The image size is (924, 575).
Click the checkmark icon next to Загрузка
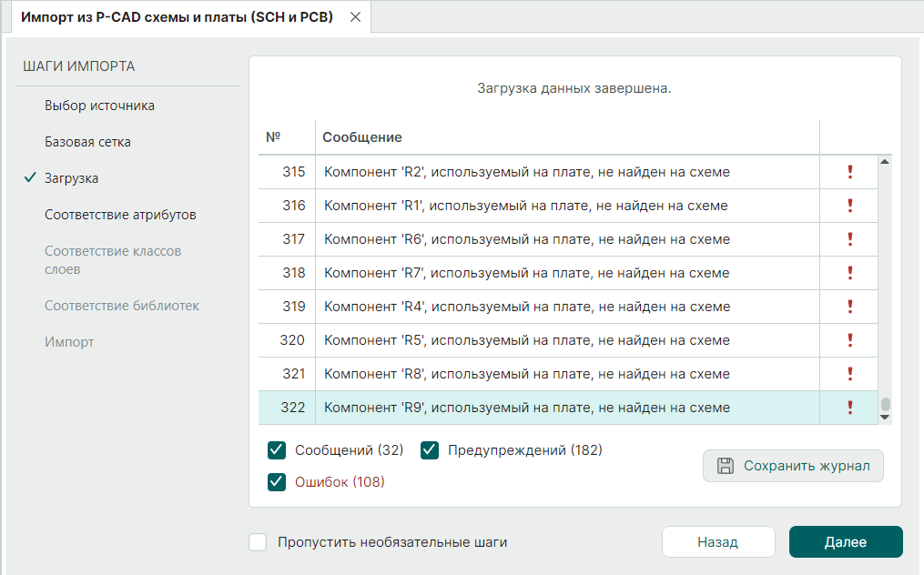(x=29, y=178)
